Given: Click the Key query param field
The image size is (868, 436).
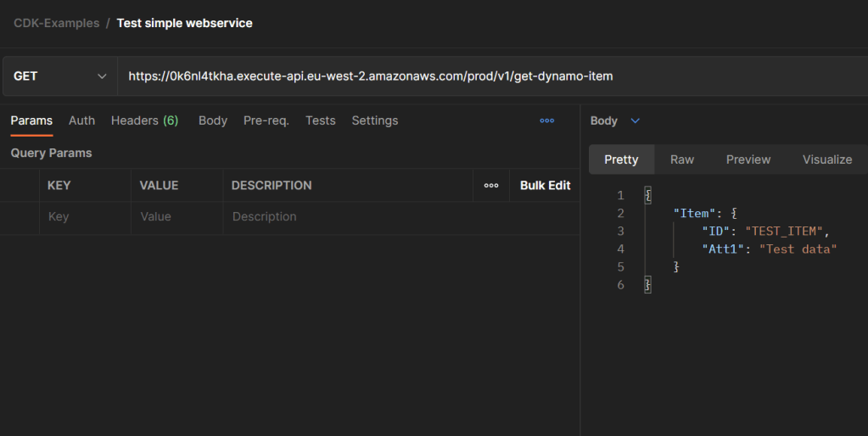Looking at the screenshot, I should (85, 217).
